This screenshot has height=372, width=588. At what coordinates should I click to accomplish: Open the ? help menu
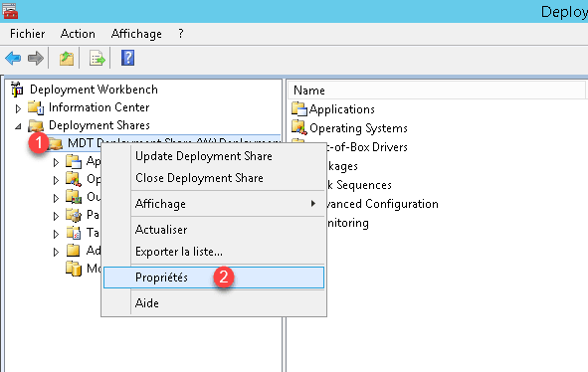pos(181,34)
